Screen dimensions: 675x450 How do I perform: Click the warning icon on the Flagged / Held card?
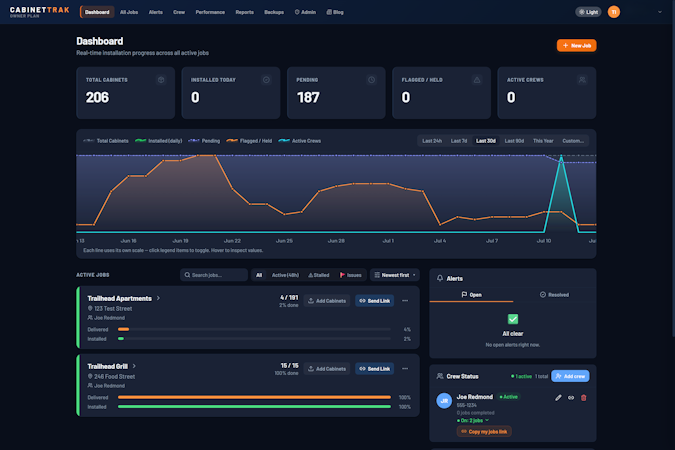click(477, 80)
